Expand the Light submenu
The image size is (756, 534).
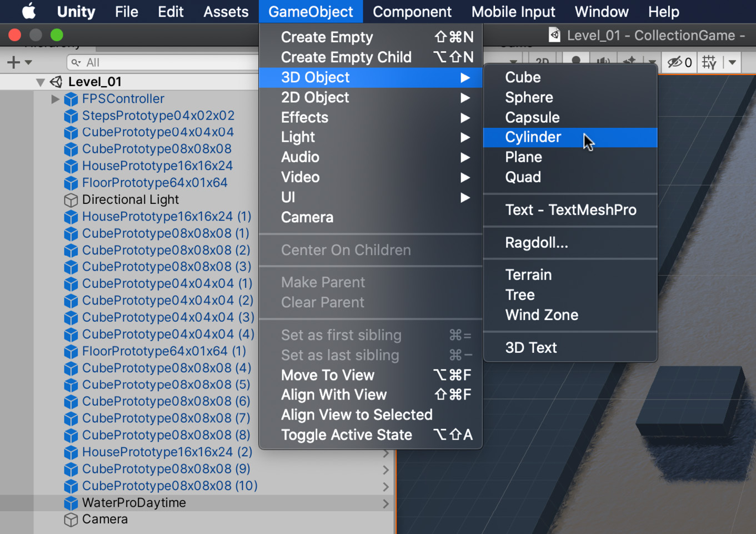coord(371,137)
